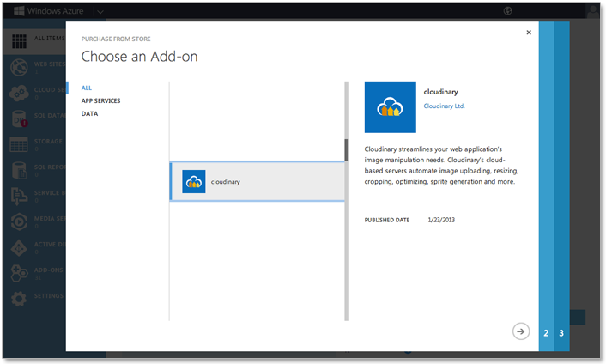Open the Settings gear icon
The width and height of the screenshot is (606, 364).
[19, 299]
